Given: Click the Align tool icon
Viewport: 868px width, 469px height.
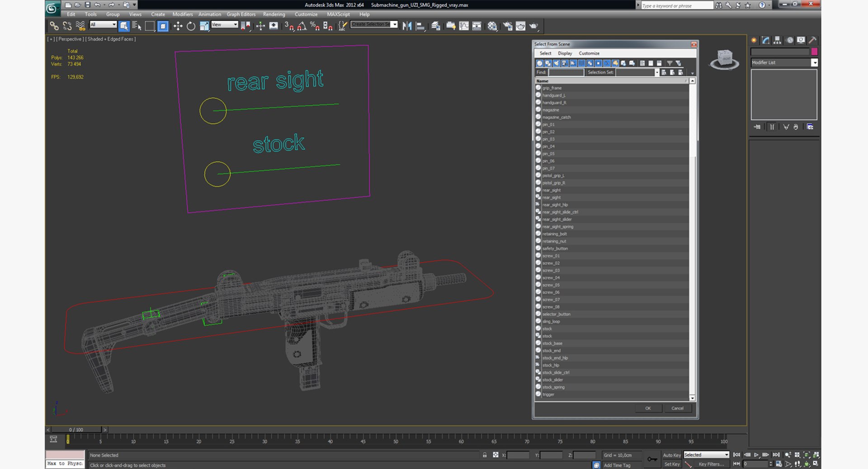Looking at the screenshot, I should pos(420,26).
